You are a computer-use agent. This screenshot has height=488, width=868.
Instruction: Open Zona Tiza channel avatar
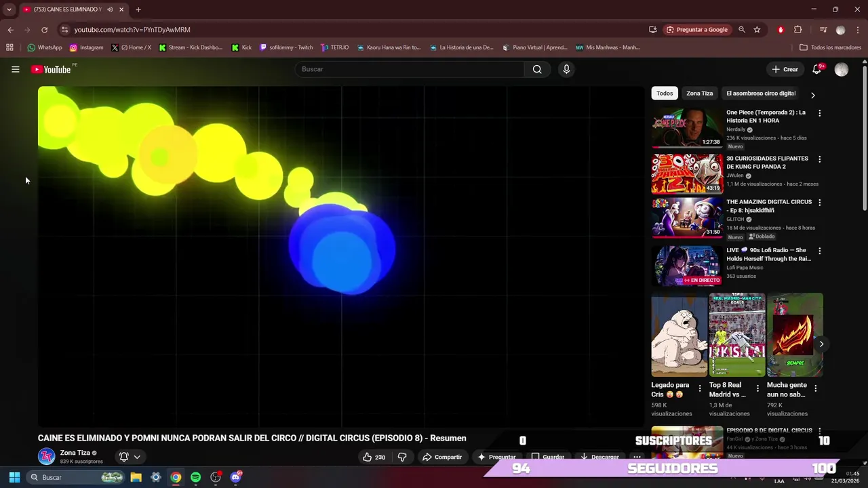(46, 456)
